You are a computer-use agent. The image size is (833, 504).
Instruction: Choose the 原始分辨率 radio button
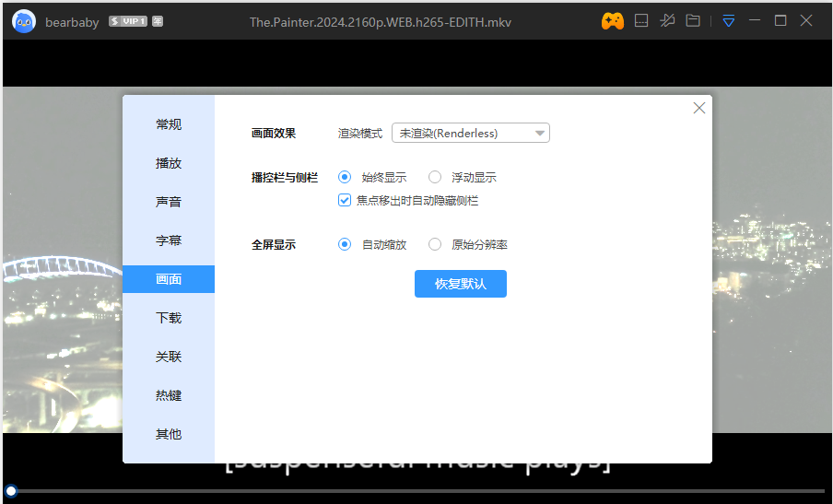[435, 244]
